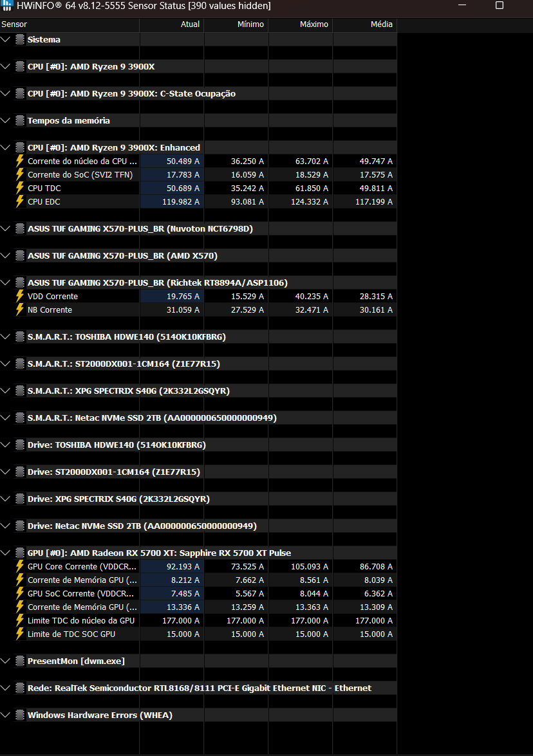This screenshot has height=756, width=533.
Task: Maximize the HWiNFO Sensor Status window
Action: (x=500, y=5)
